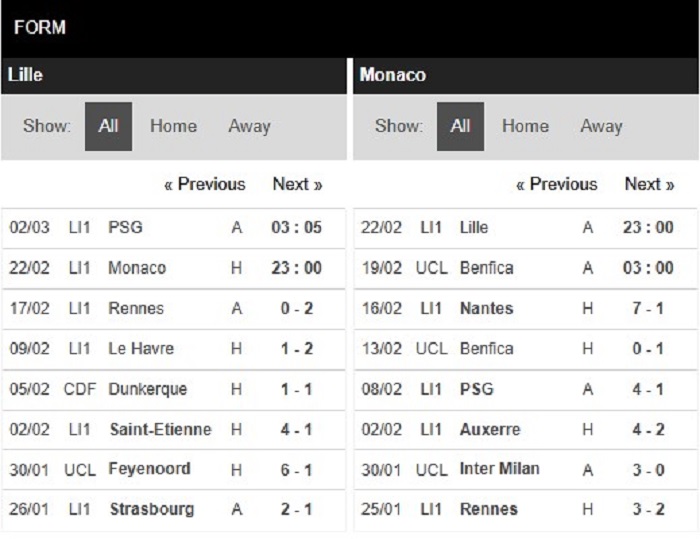
Task: Go to Next Lille matches
Action: click(297, 184)
